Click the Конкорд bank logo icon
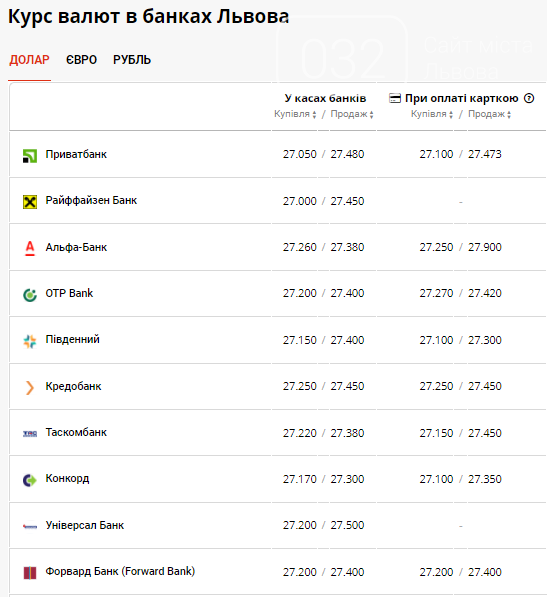This screenshot has width=547, height=597. 30,480
